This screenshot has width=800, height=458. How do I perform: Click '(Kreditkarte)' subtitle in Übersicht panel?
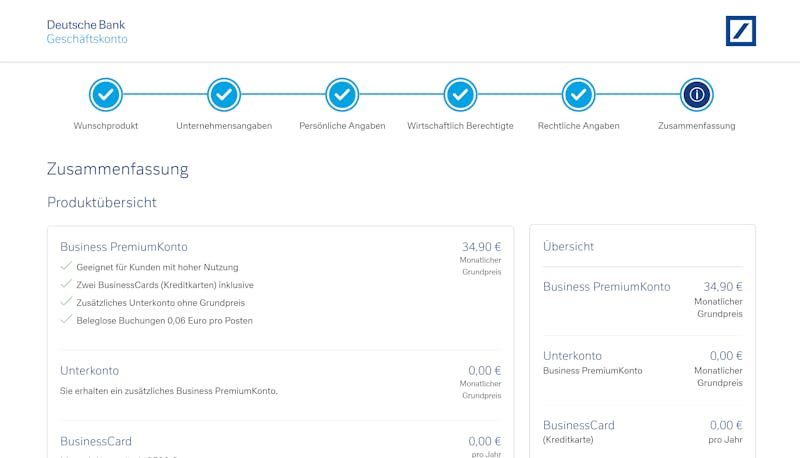click(568, 440)
